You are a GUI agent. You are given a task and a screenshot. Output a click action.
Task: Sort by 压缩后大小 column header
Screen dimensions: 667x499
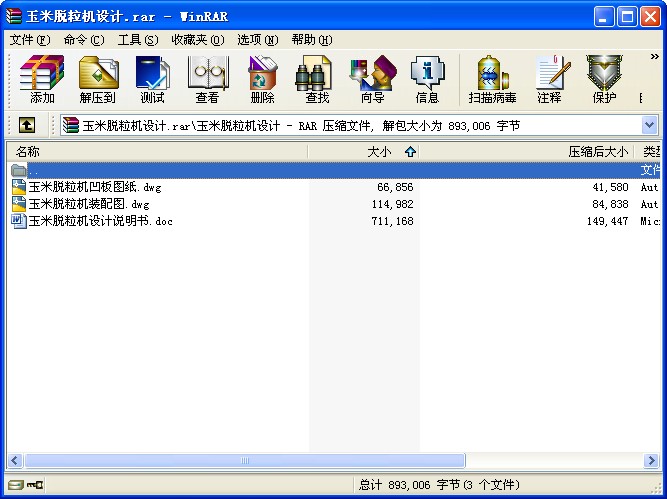(x=527, y=151)
